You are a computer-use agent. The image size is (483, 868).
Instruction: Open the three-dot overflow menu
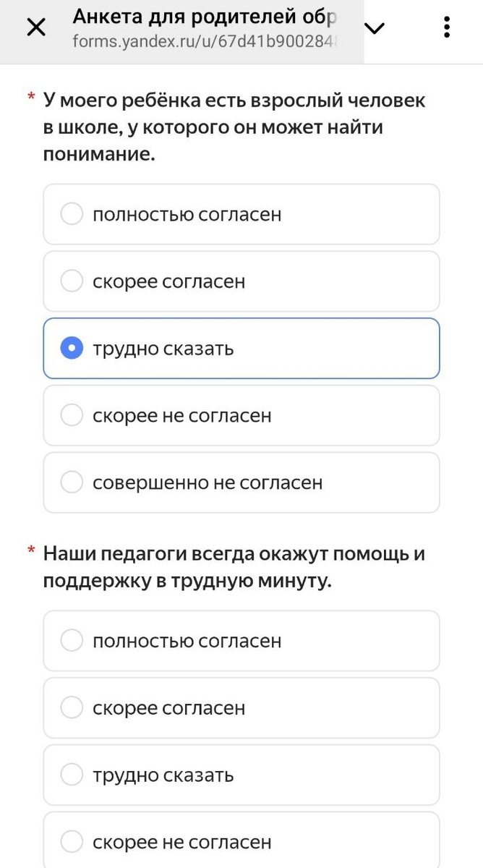click(447, 27)
